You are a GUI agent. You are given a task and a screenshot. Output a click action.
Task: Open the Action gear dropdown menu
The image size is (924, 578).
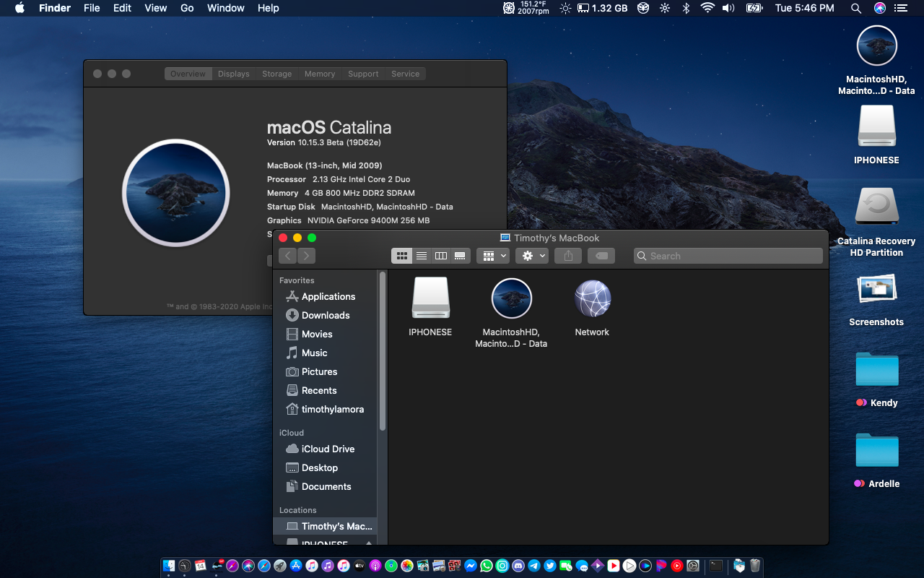[x=532, y=256]
